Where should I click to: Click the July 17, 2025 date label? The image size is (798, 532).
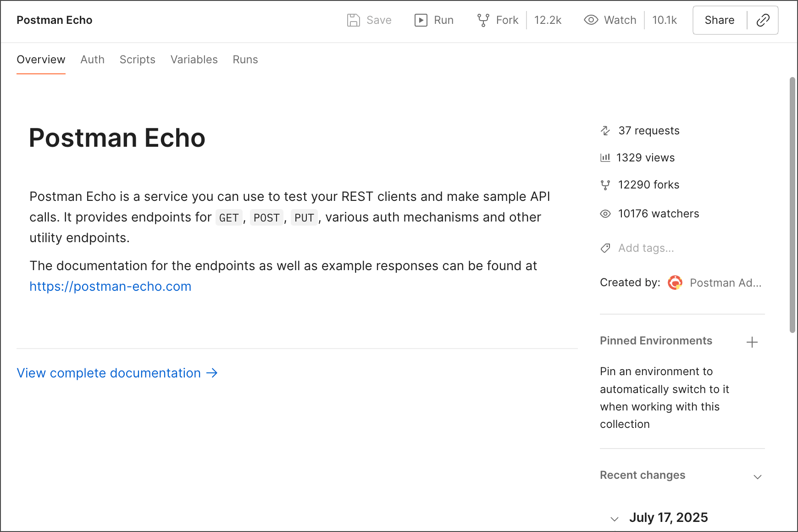[x=669, y=517]
